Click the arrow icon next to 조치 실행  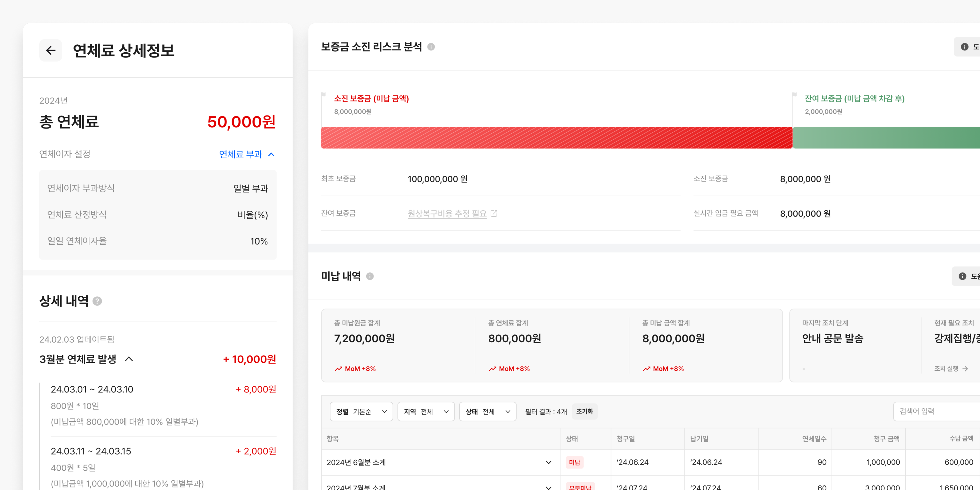pyautogui.click(x=965, y=369)
